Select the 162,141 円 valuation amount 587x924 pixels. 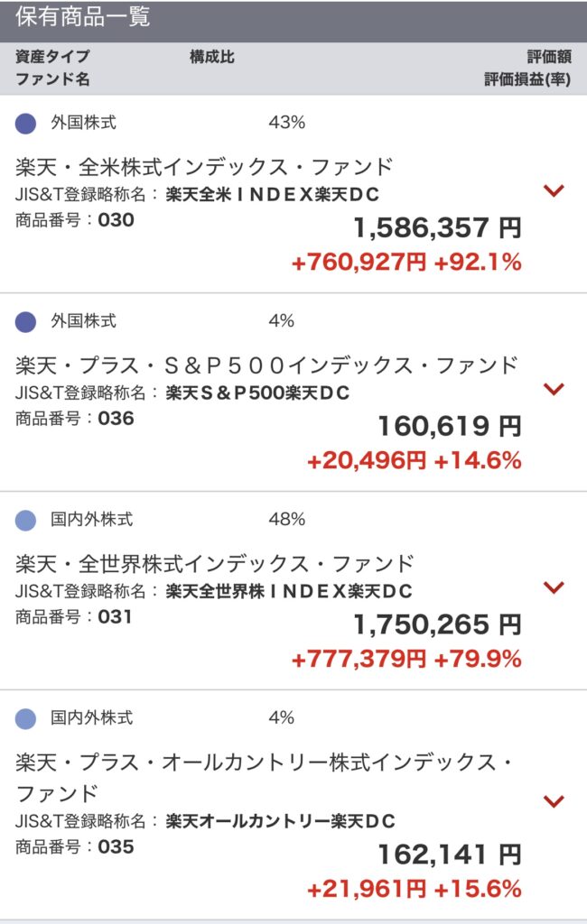click(x=450, y=854)
